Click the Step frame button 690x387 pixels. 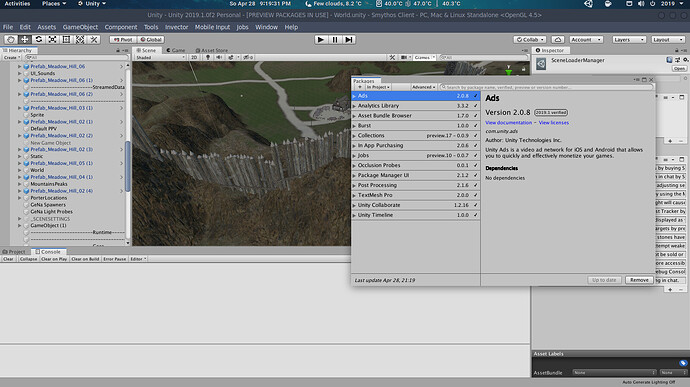click(349, 40)
